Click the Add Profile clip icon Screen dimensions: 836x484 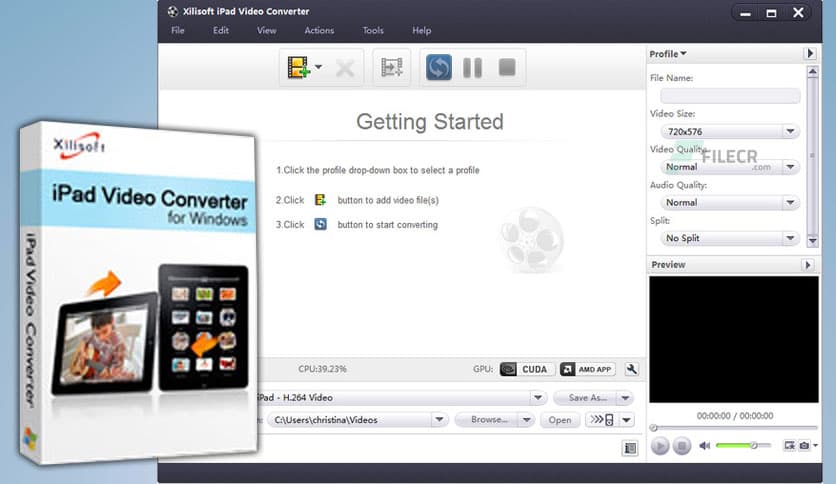point(391,67)
